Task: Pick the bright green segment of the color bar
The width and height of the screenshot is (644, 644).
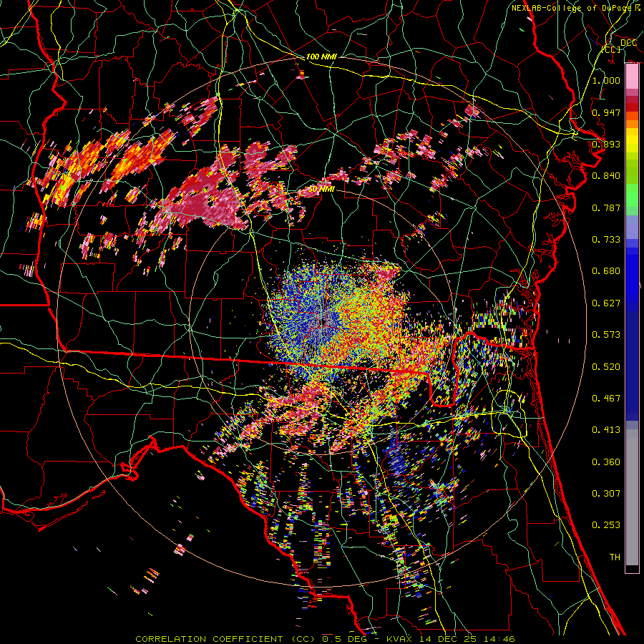Action: (632, 195)
